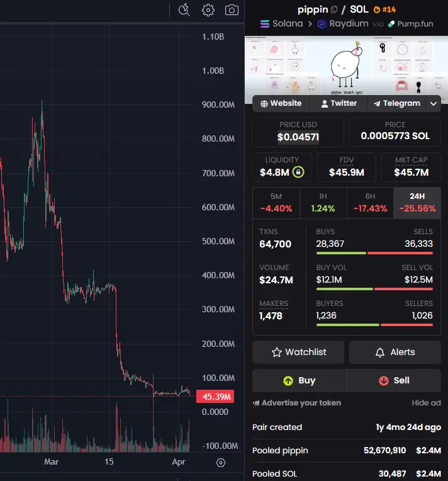Click the Pump.fun pill icon
This screenshot has width=448, height=481.
point(391,24)
